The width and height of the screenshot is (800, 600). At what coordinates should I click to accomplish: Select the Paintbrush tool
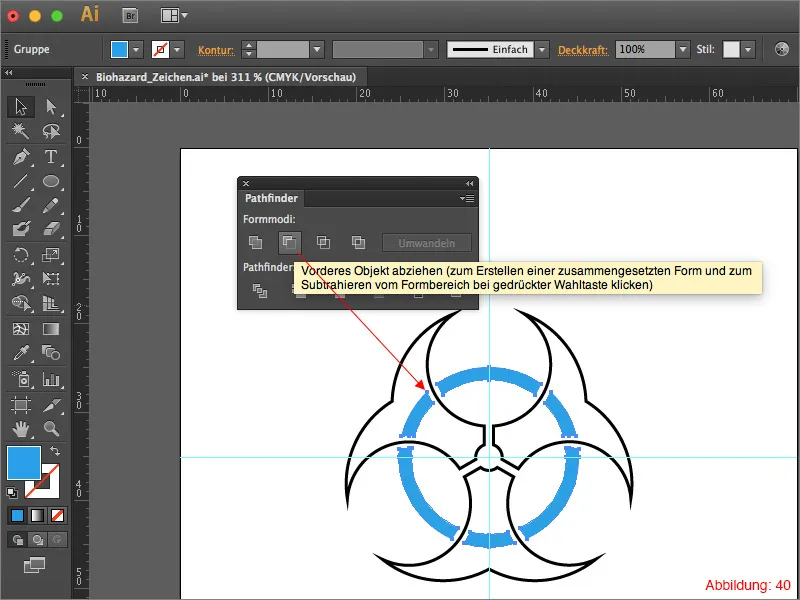[21, 205]
